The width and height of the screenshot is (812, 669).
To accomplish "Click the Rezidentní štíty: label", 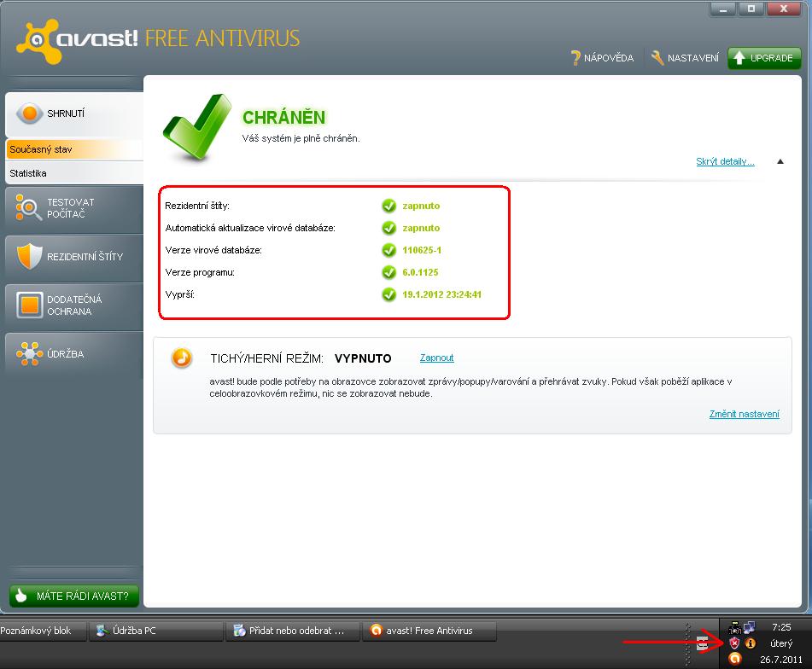I will tap(197, 206).
